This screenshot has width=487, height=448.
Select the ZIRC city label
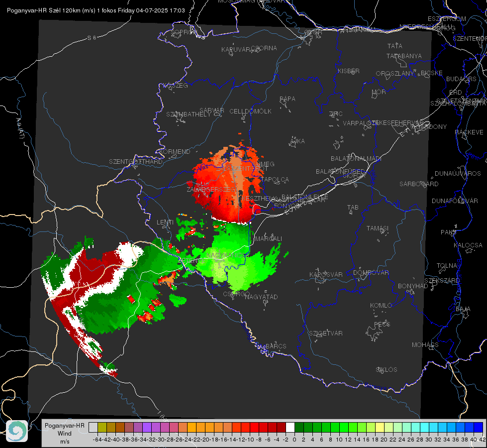pos(336,114)
